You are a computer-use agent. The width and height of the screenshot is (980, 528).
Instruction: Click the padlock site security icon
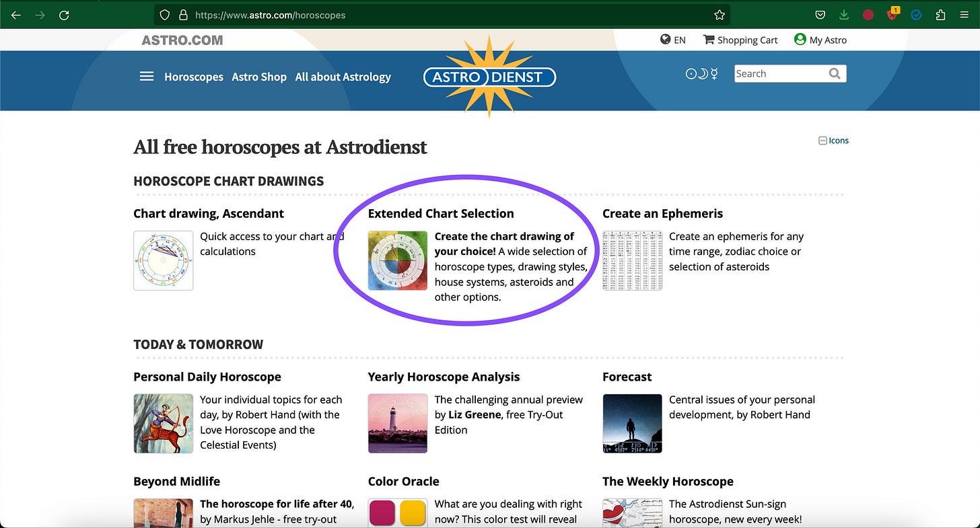pyautogui.click(x=183, y=15)
